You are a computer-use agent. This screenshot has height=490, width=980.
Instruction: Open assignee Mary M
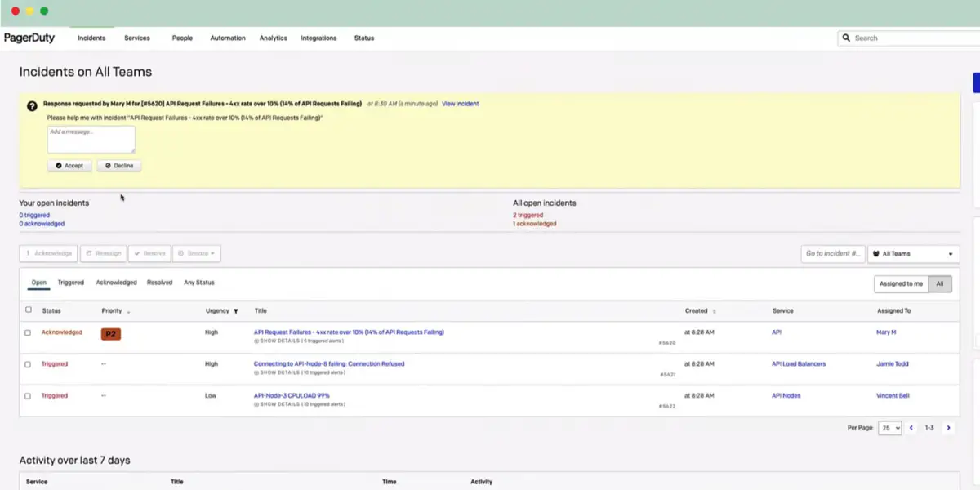coord(886,332)
